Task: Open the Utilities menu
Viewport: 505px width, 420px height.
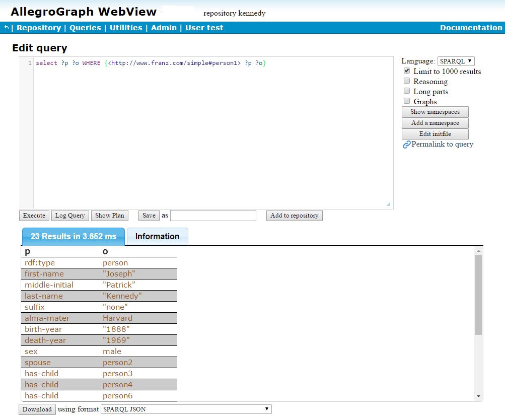Action: (x=126, y=28)
